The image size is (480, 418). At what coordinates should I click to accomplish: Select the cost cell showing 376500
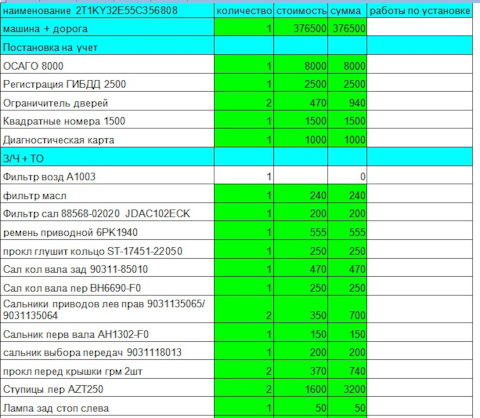[300, 27]
